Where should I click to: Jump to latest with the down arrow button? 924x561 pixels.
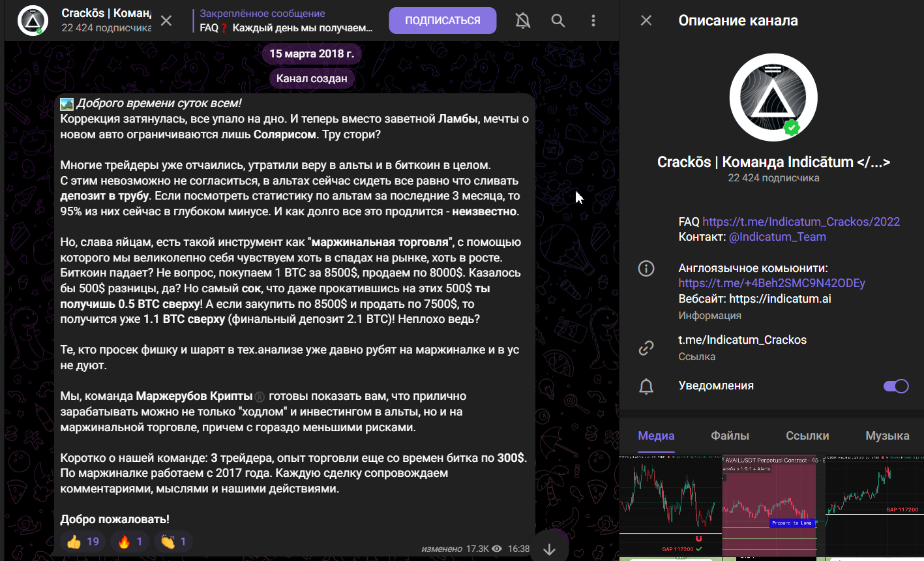coord(550,549)
